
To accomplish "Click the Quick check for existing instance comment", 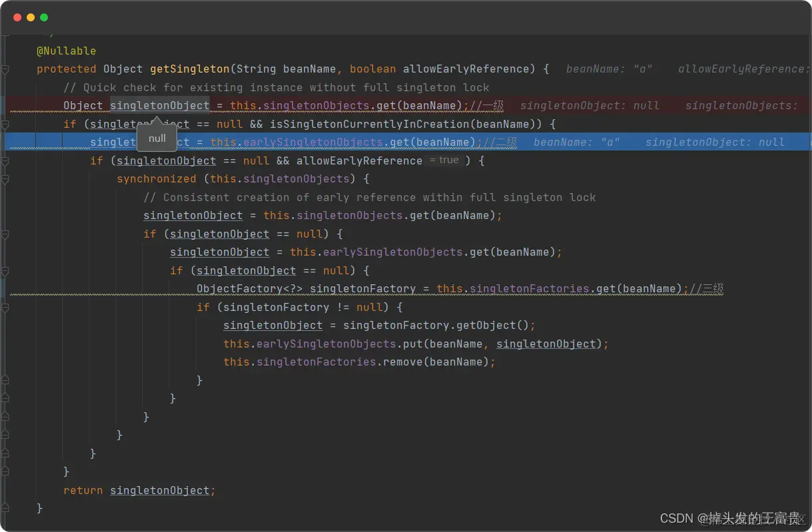I will [x=276, y=87].
